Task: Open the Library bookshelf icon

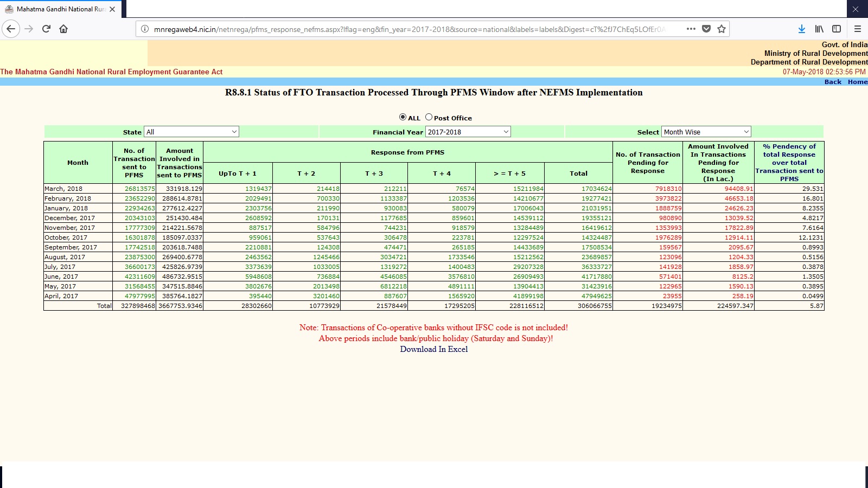Action: pos(819,29)
